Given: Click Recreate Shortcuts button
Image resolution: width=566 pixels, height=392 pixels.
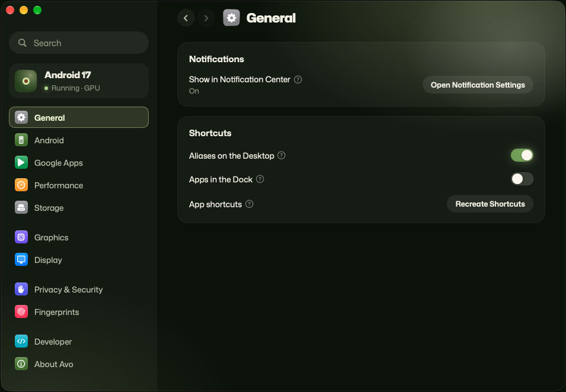Looking at the screenshot, I should pyautogui.click(x=490, y=204).
